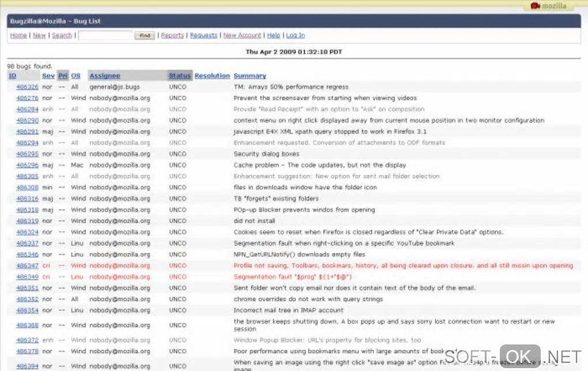588x371 pixels.
Task: Select the 'Mac' OS cell
Action: [77, 165]
